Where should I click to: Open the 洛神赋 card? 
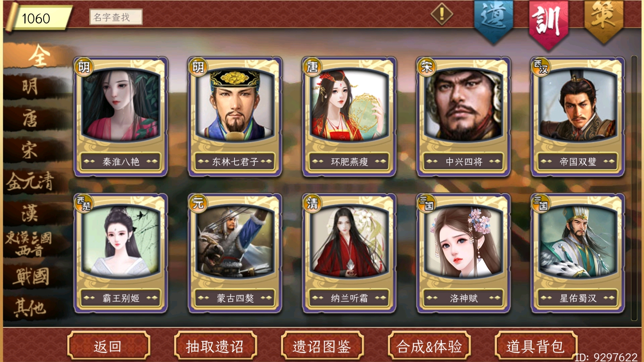click(x=463, y=253)
